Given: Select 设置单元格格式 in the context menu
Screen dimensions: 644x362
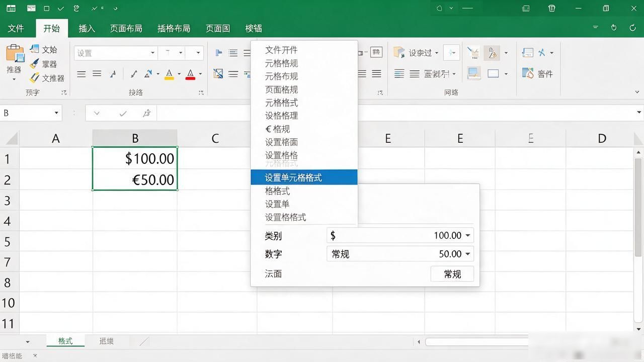Looking at the screenshot, I should coord(304,177).
